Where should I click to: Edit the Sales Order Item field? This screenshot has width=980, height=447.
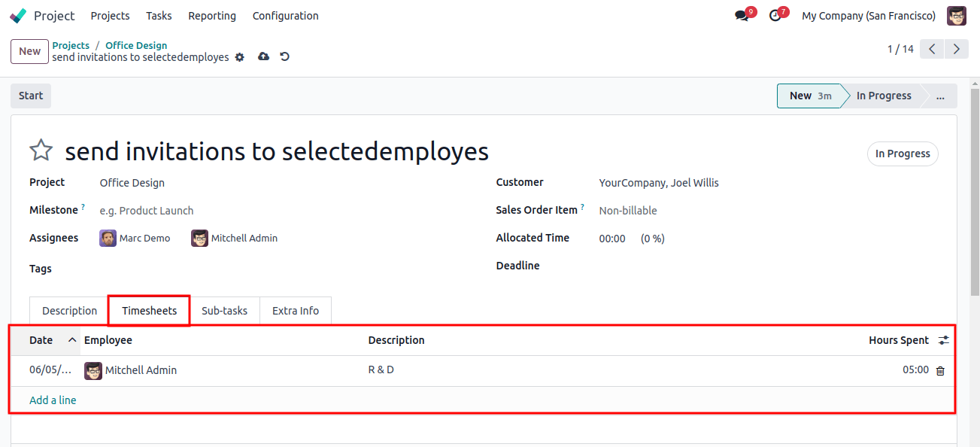pyautogui.click(x=767, y=211)
